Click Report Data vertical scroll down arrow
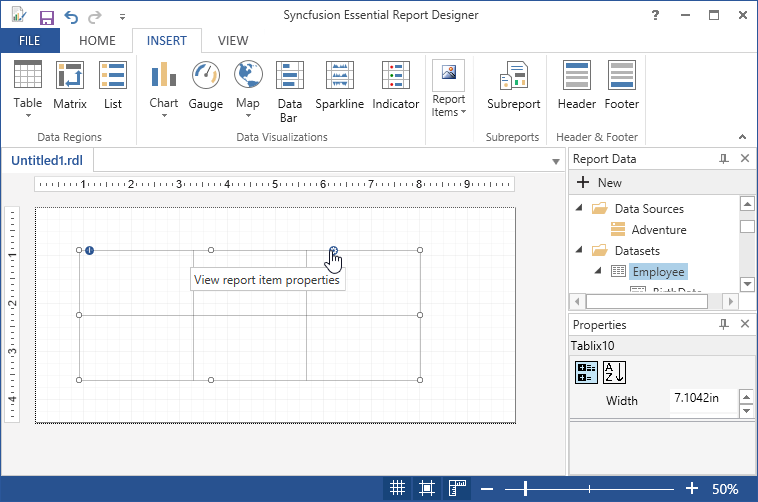 tap(747, 284)
